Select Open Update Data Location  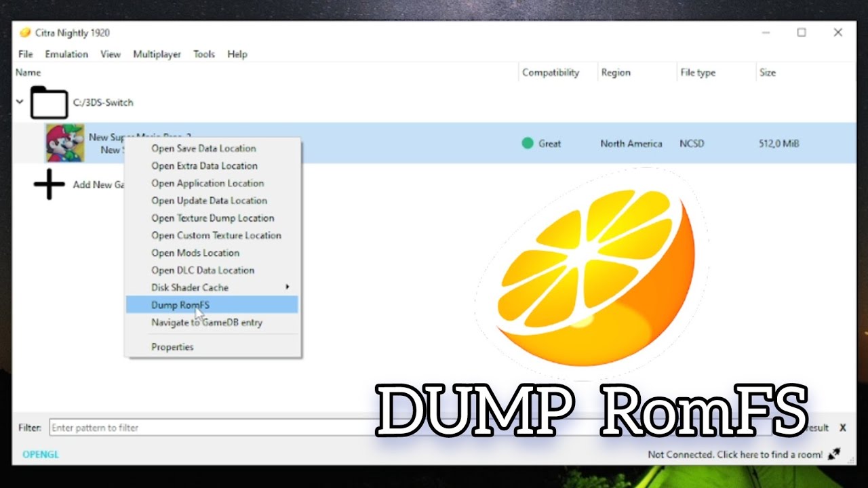212,201
